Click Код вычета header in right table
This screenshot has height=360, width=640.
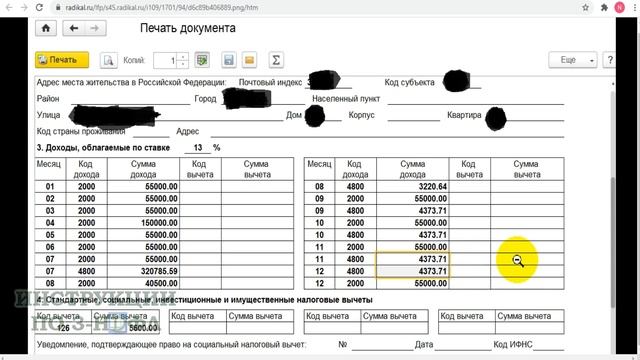pos(469,169)
